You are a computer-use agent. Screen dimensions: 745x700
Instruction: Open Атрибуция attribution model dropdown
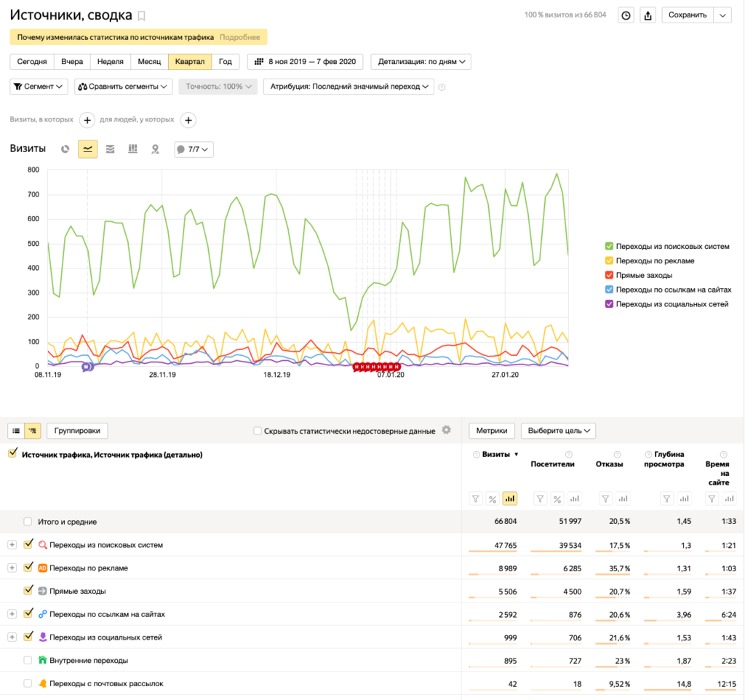click(x=348, y=87)
